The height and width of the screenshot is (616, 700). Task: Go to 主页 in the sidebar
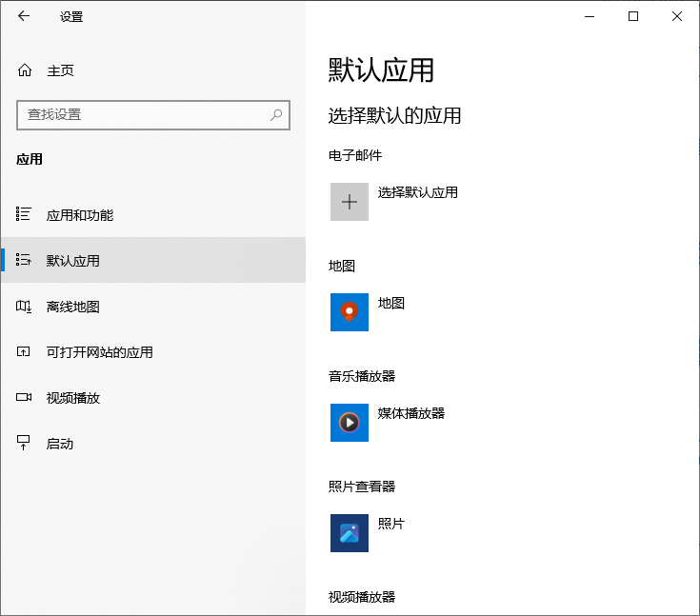tap(153, 70)
